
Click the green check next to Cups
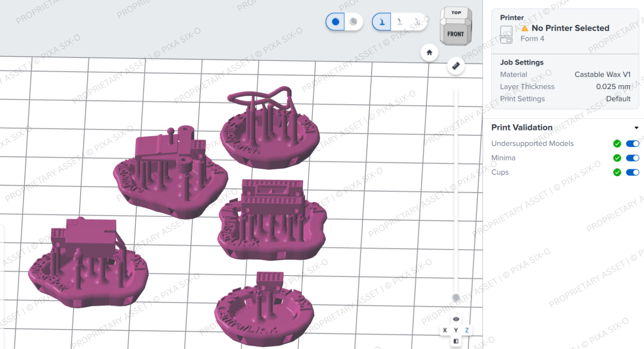(x=617, y=172)
